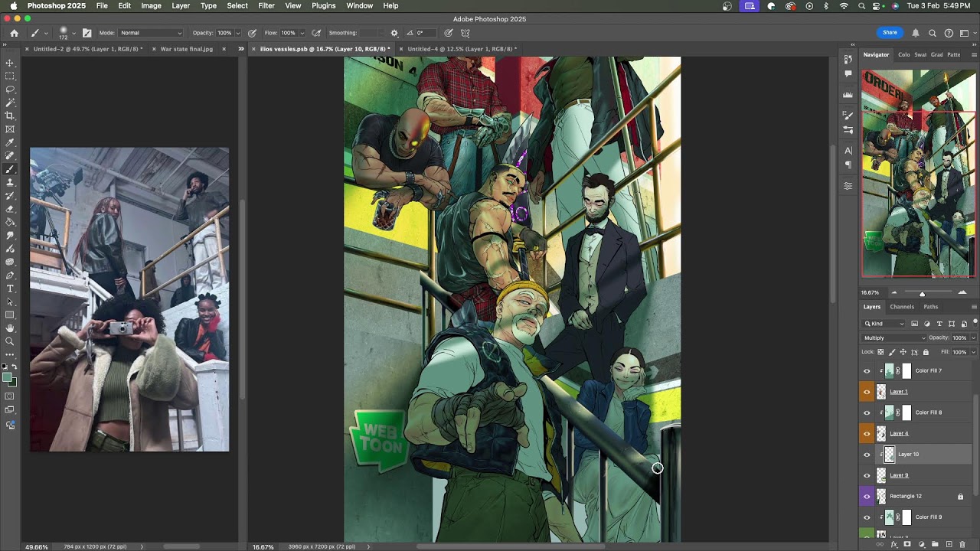Switch to the Untitled-4 document tab
This screenshot has height=551, width=980.
pos(462,49)
